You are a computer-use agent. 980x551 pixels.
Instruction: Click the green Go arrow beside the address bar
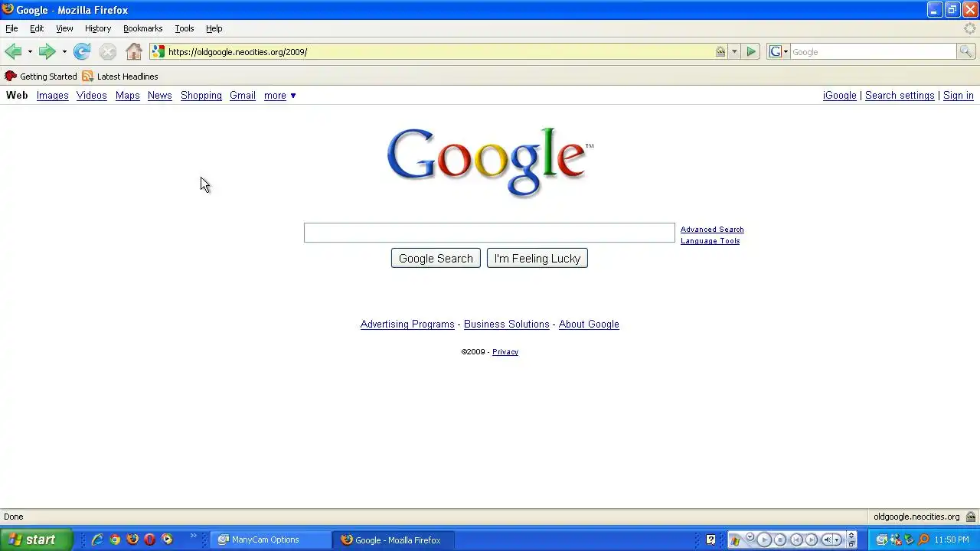click(751, 51)
